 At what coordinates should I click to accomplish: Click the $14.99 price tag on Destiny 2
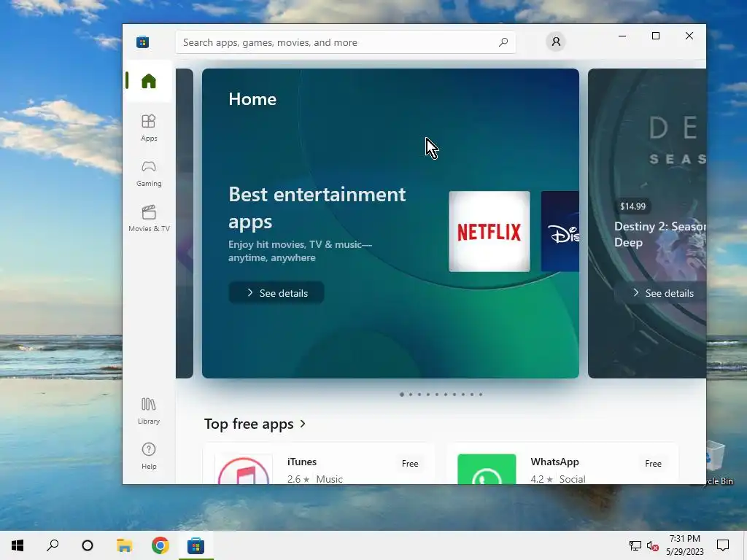(x=632, y=206)
